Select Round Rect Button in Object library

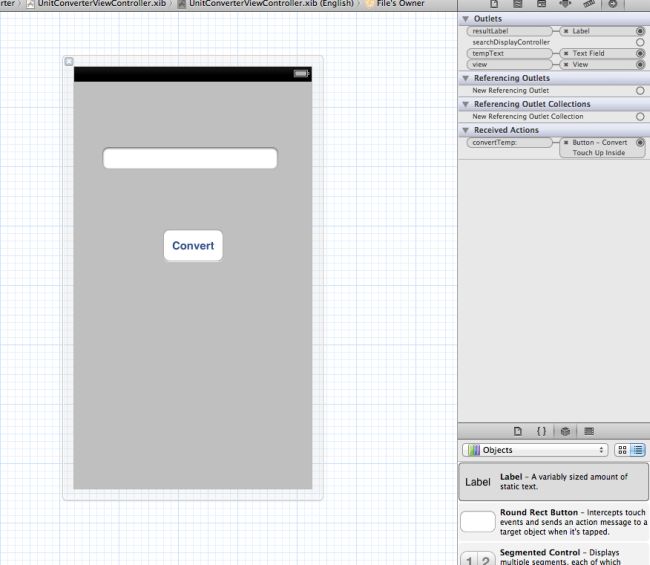(553, 522)
